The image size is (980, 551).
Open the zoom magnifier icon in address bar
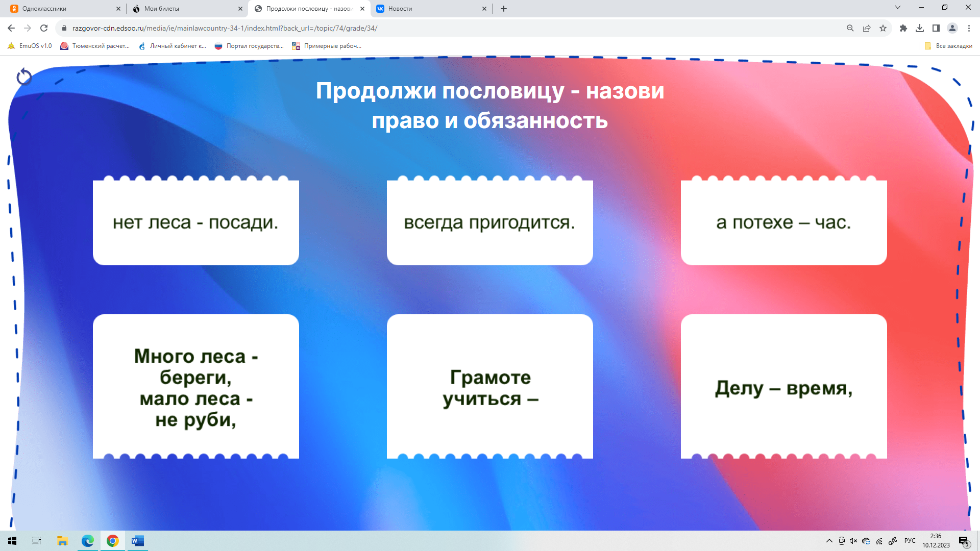tap(850, 28)
